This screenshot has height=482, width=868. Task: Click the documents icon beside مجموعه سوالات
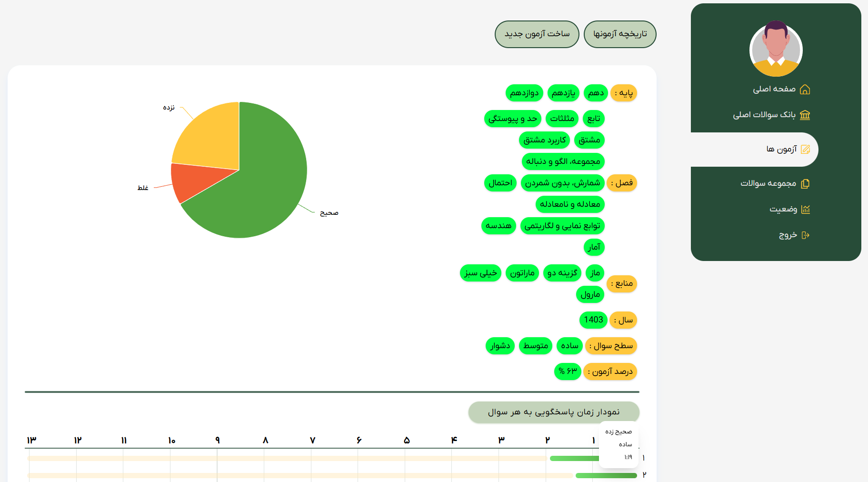coord(805,184)
